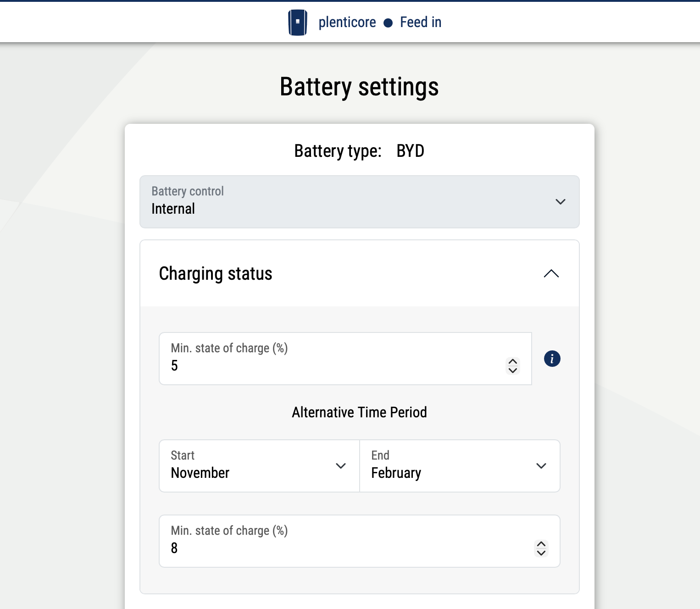Viewport: 700px width, 609px height.
Task: Click the info icon beside min. charge
Action: [x=552, y=359]
